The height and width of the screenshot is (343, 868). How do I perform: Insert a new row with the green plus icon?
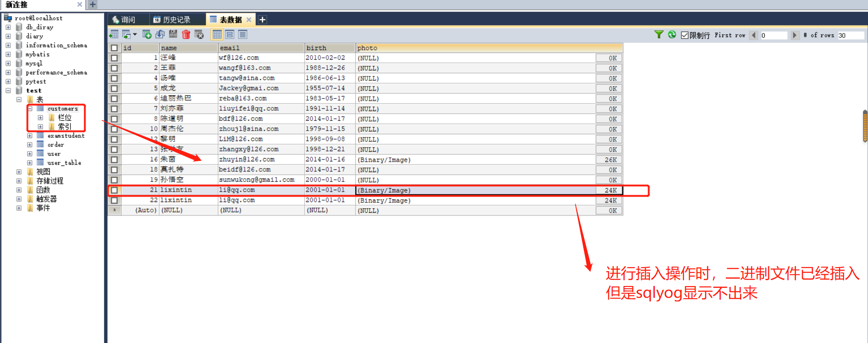(x=147, y=34)
